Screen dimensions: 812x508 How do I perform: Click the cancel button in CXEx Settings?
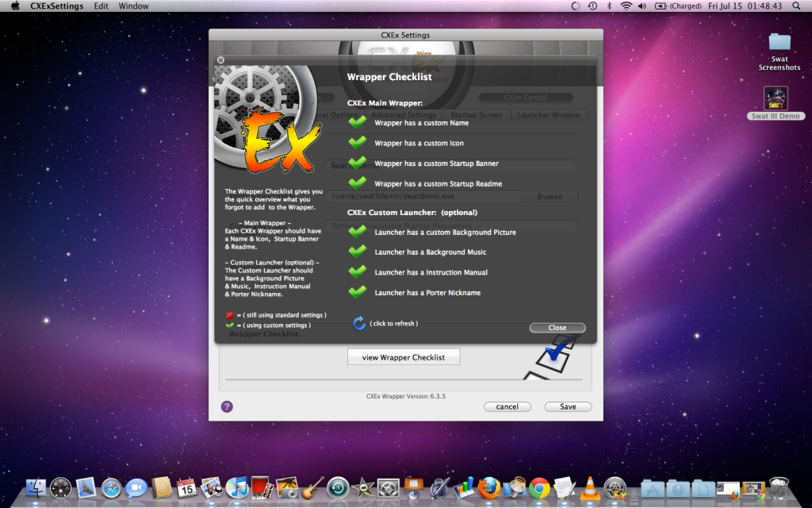[x=507, y=406]
